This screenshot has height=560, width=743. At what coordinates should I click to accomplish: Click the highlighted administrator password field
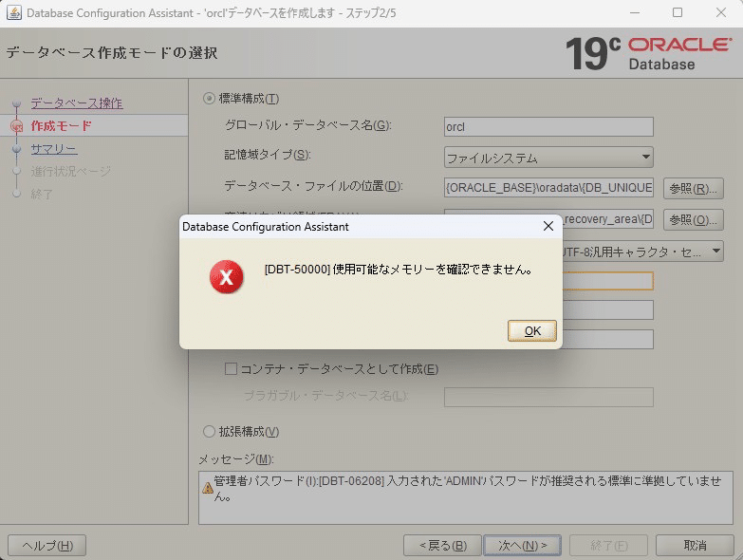[608, 281]
